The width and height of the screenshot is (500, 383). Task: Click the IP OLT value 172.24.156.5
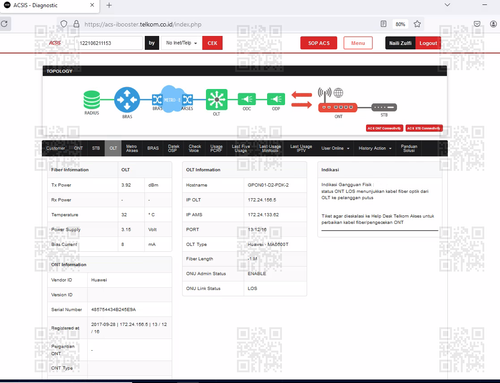click(262, 200)
